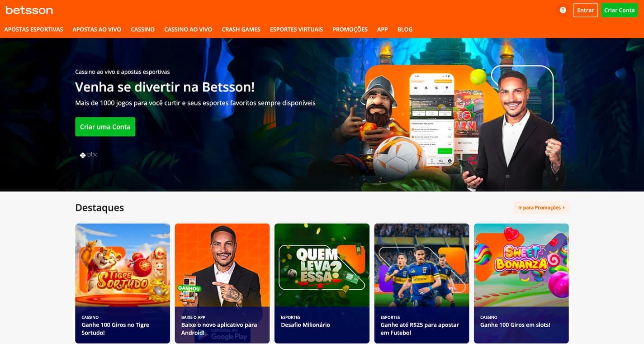Open Cassino ao Vivo section
Image resolution: width=644 pixels, height=344 pixels.
(188, 29)
